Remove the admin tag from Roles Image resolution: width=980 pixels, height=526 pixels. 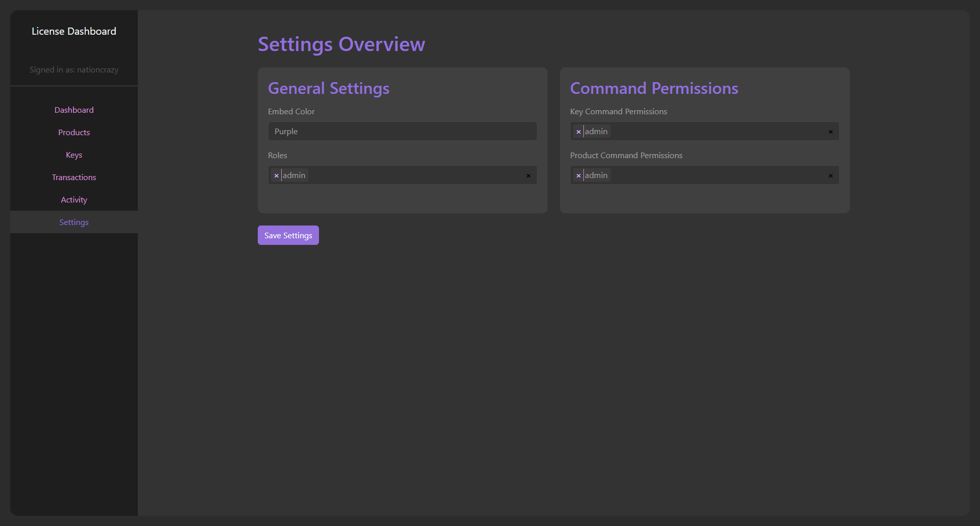click(x=276, y=176)
